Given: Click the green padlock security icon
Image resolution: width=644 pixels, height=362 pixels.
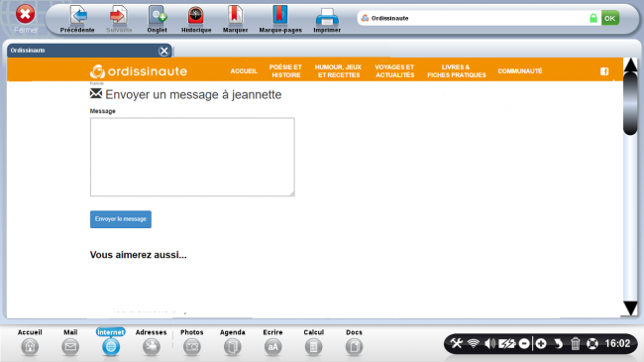Looking at the screenshot, I should pos(593,18).
